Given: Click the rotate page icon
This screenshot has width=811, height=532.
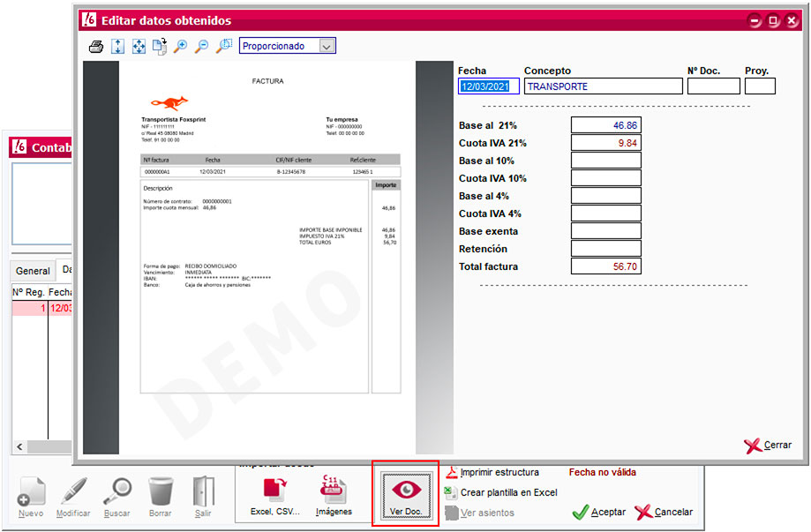Looking at the screenshot, I should pos(160,46).
